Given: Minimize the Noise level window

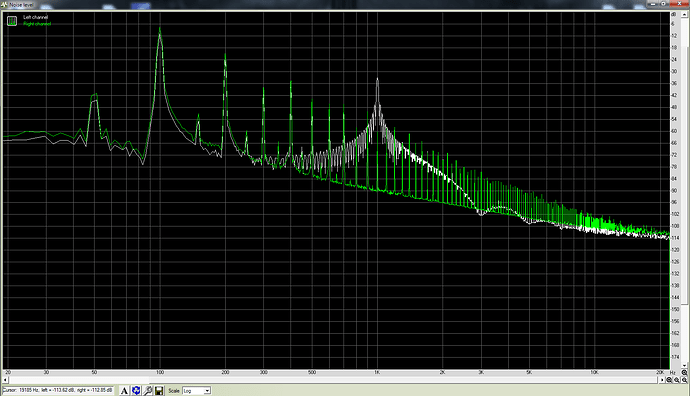Looking at the screenshot, I should [653, 4].
